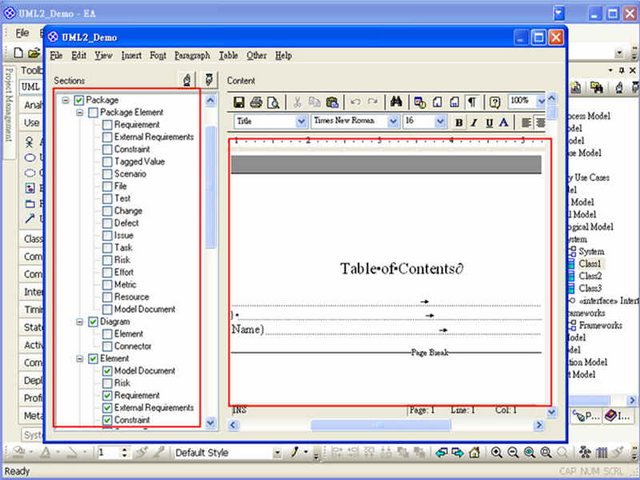This screenshot has width=640, height=480.
Task: Click the Help question mark icon
Action: pyautogui.click(x=495, y=102)
